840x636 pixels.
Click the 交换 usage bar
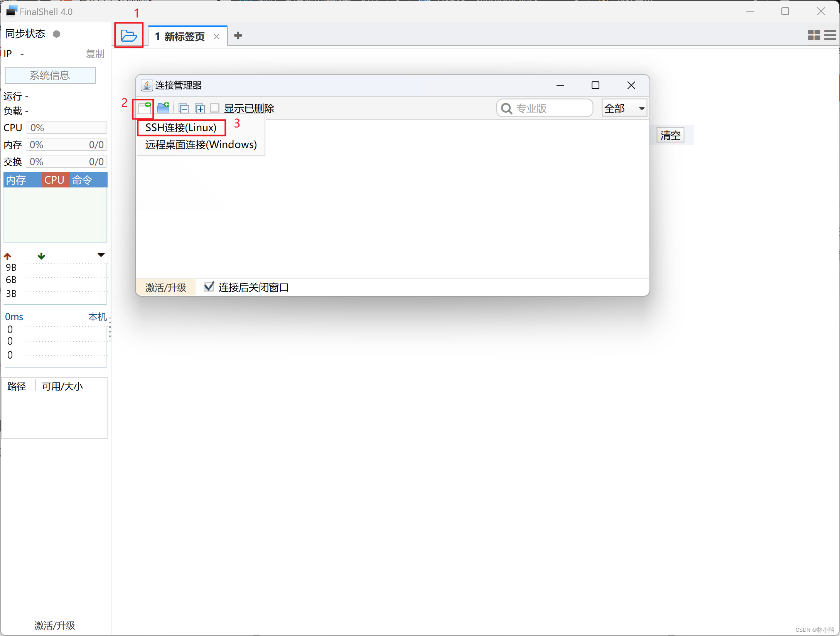tap(66, 162)
